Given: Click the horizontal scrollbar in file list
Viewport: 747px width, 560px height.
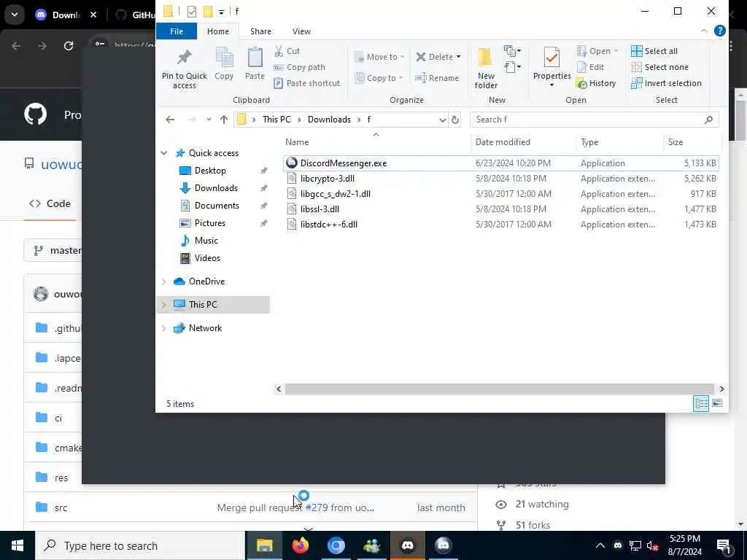Looking at the screenshot, I should 499,389.
